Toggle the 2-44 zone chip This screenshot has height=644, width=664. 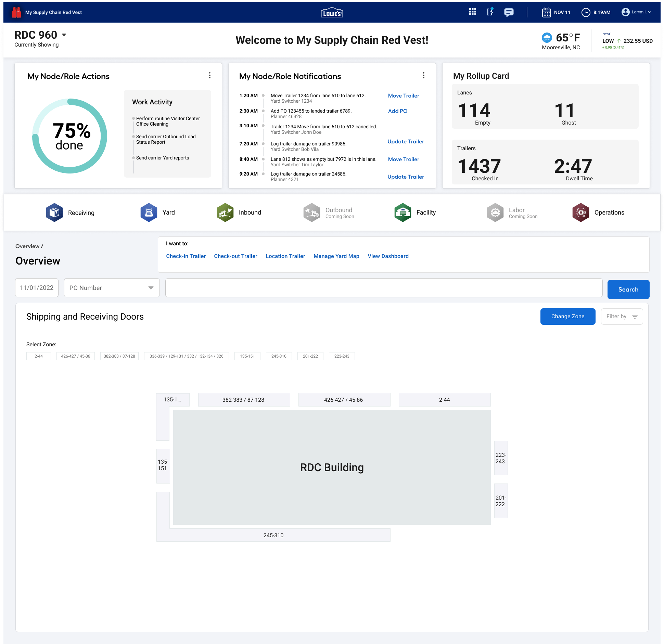38,356
